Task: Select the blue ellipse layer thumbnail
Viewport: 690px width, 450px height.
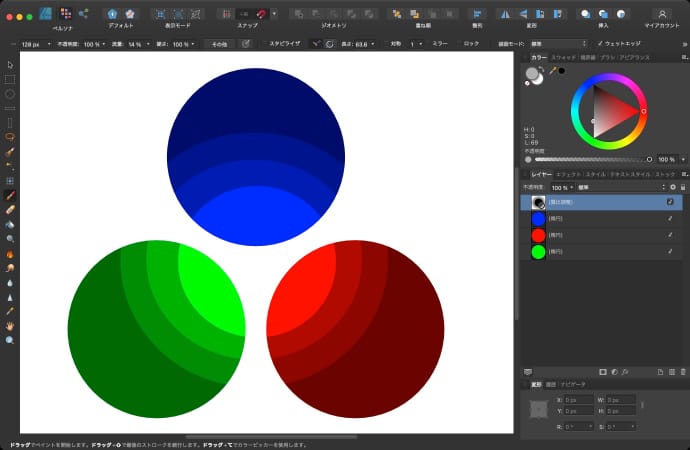Action: coord(538,218)
